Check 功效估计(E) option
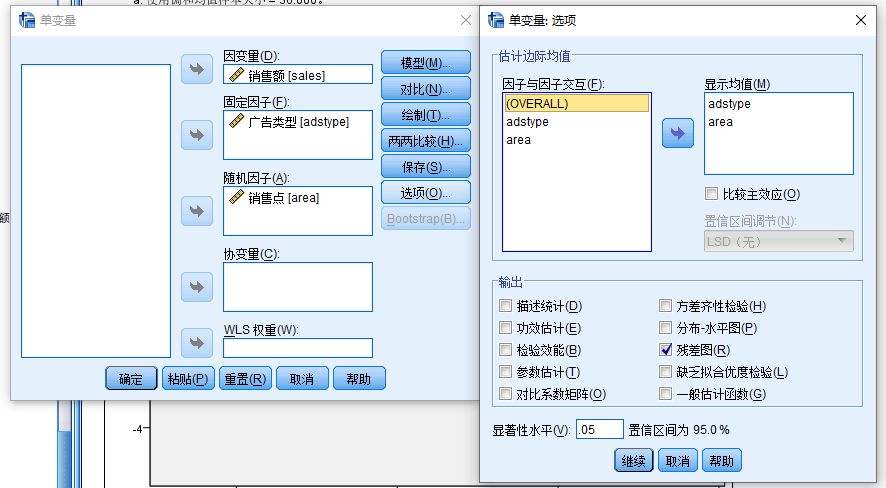Image resolution: width=886 pixels, height=488 pixels. pyautogui.click(x=505, y=328)
